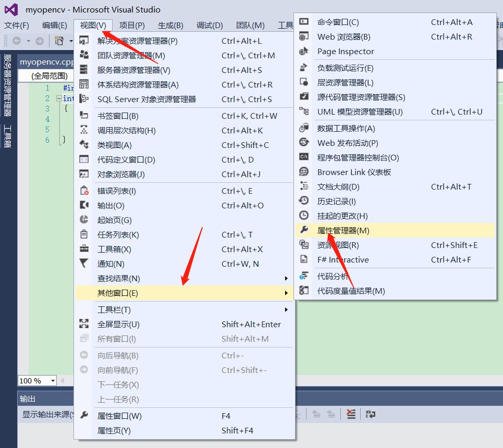
Task: Click the Browser Link dashboard icon
Action: tap(304, 171)
